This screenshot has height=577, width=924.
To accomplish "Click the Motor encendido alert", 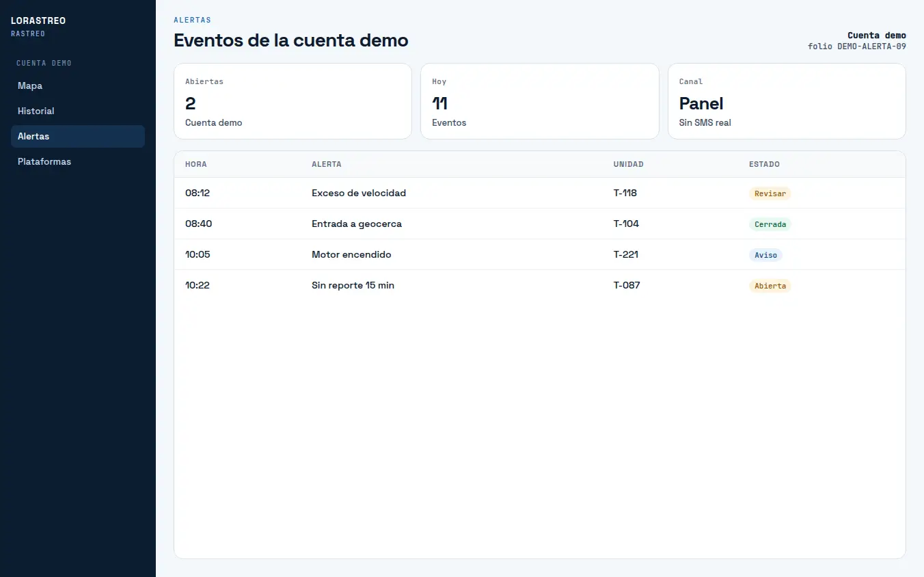I will 351,254.
